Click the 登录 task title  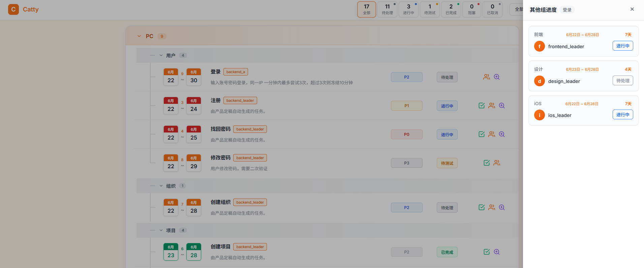coord(216,72)
